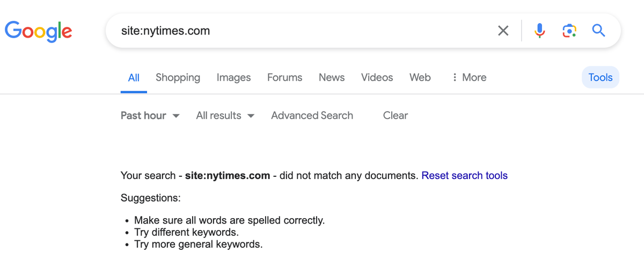Open the Forums tab
Viewport: 644px width, 273px height.
pos(284,77)
